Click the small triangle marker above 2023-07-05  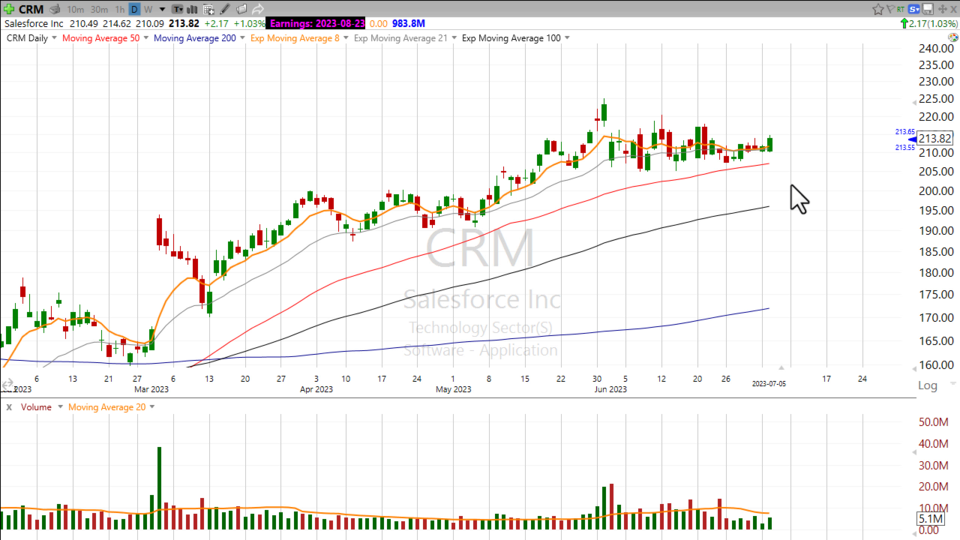click(781, 367)
